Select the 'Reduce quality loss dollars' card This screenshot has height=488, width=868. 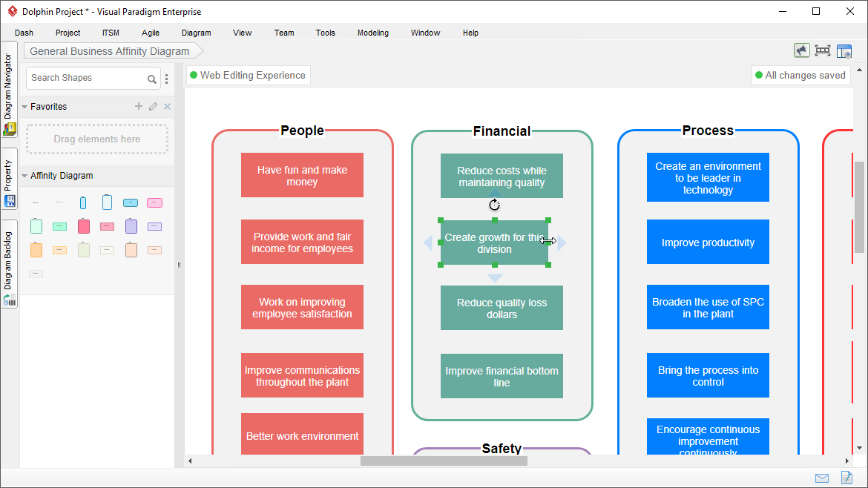coord(502,309)
